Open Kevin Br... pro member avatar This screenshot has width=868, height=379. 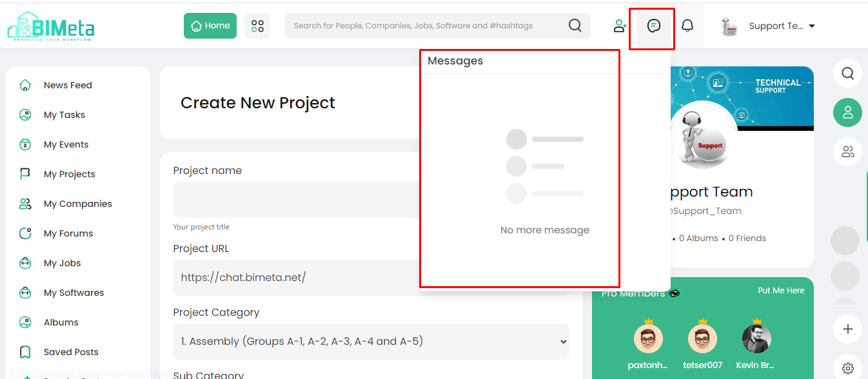756,339
